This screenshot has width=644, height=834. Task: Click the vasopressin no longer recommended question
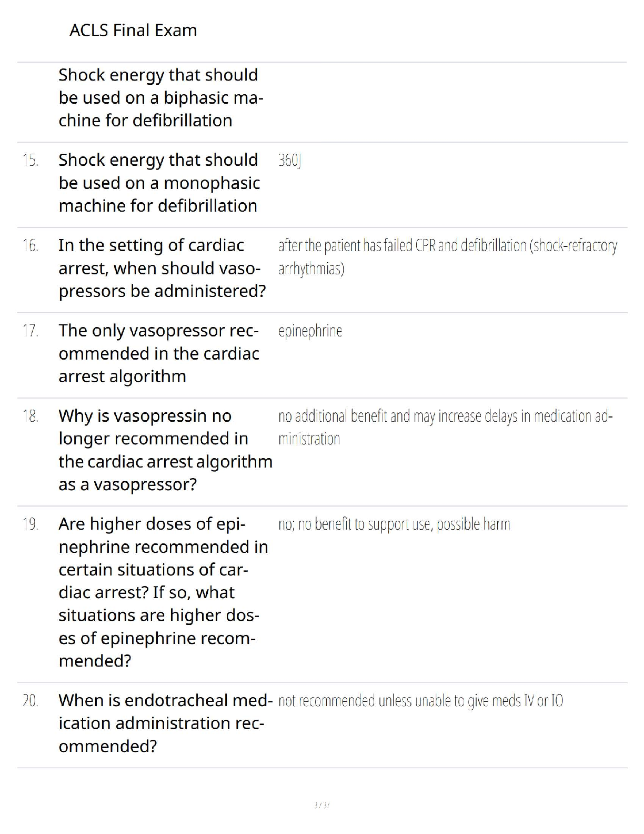click(165, 450)
